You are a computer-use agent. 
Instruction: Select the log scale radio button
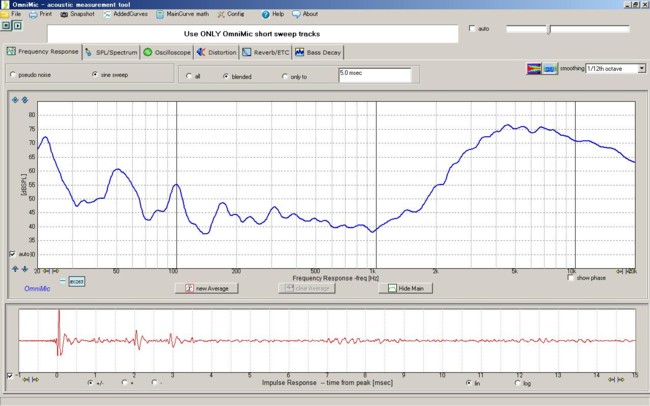(x=517, y=383)
